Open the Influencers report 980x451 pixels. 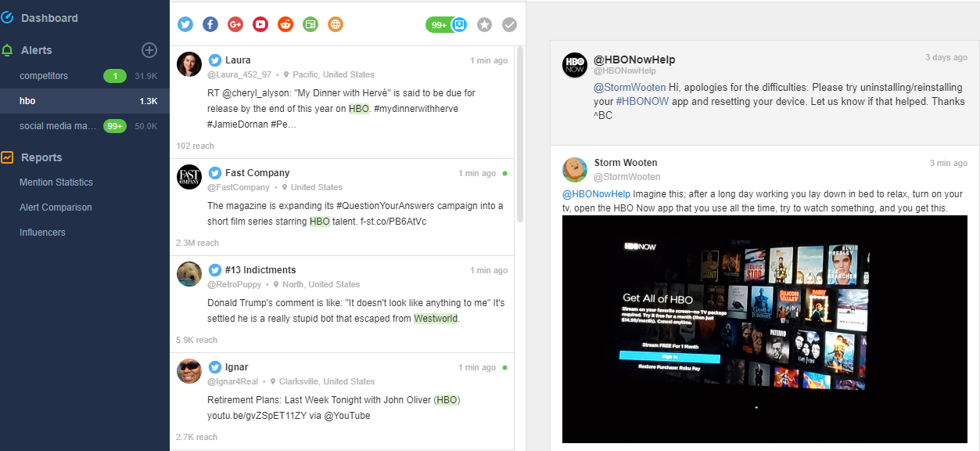point(42,233)
